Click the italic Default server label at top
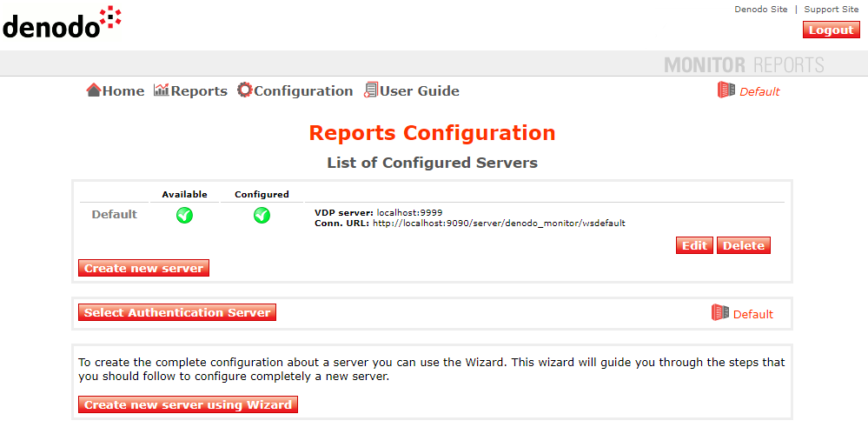 [x=759, y=92]
